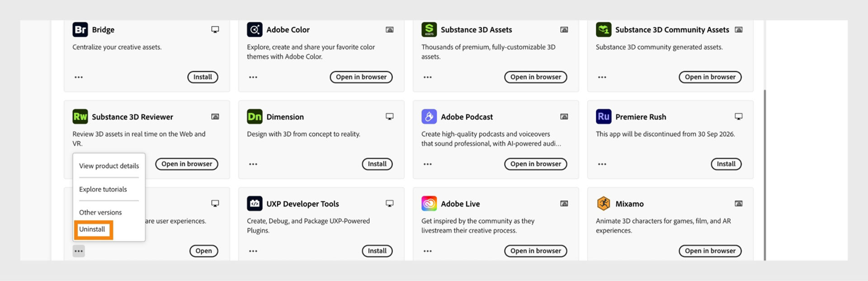This screenshot has height=281, width=868.
Task: Click the Substance 3D Assets icon
Action: [429, 29]
